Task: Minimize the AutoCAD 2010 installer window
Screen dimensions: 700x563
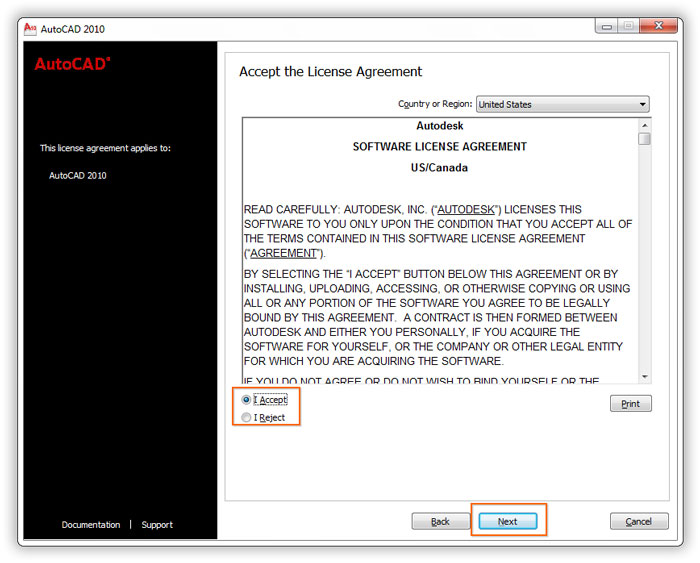Action: 606,26
